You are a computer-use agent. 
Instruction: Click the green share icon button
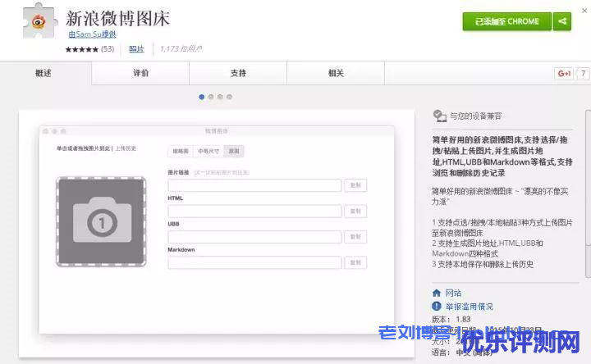(562, 22)
